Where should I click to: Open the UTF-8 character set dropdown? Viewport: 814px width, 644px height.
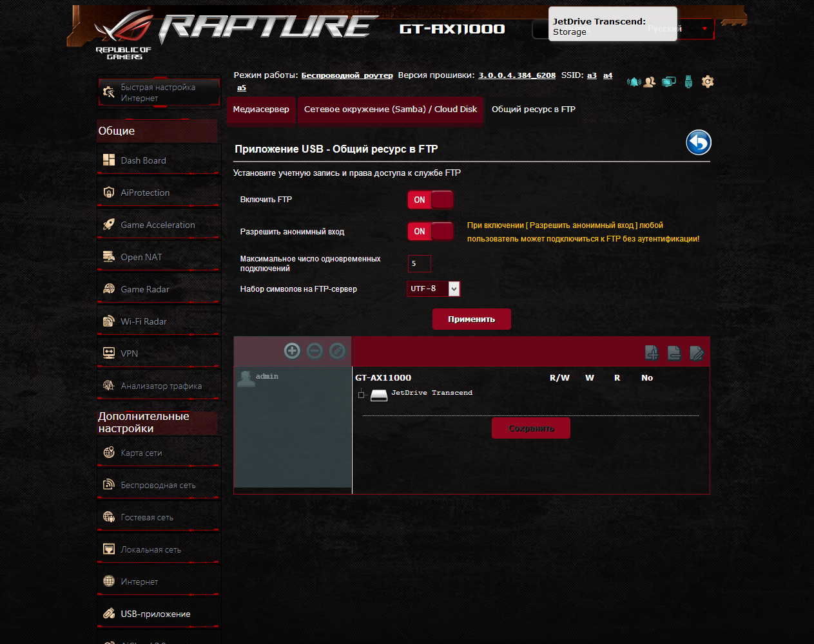[x=434, y=289]
